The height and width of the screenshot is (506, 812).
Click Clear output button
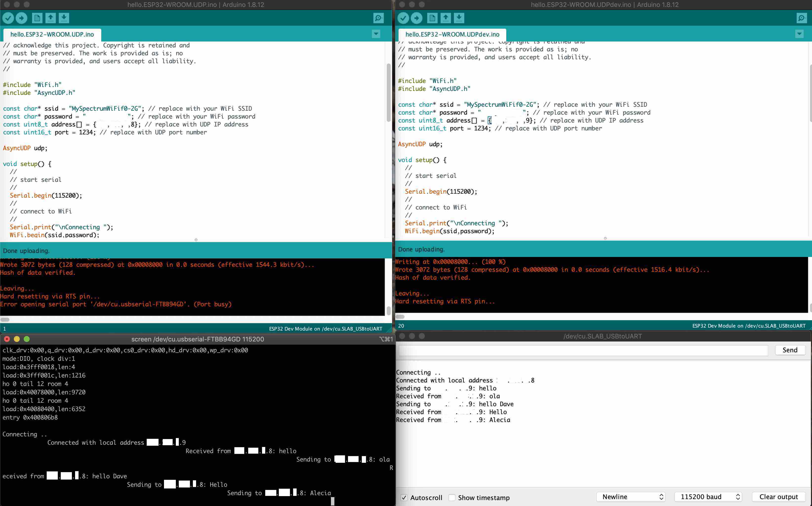[779, 497]
